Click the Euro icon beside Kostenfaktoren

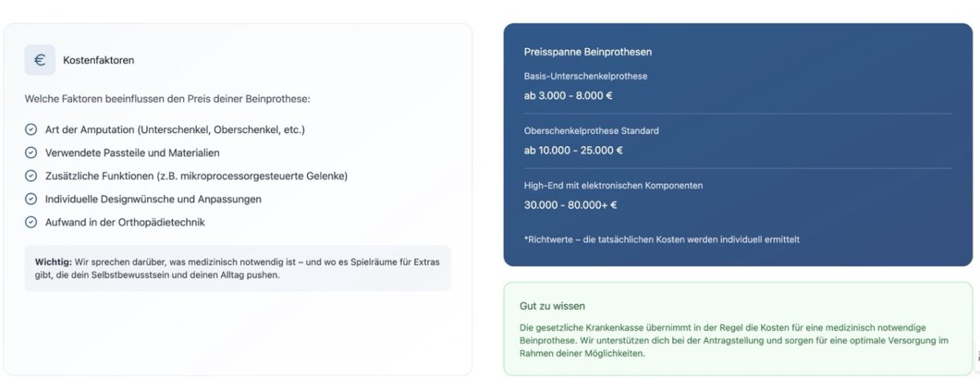[x=39, y=60]
